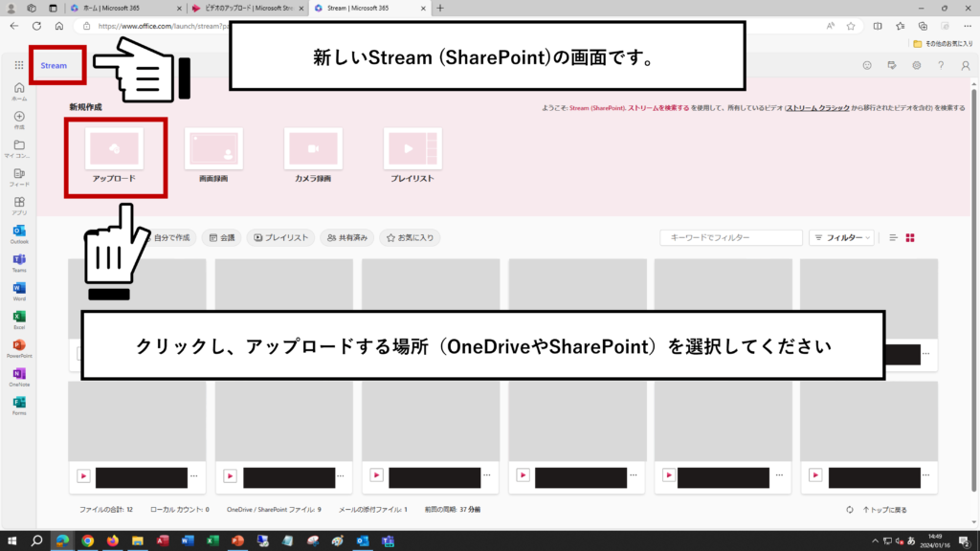The width and height of the screenshot is (980, 551).
Task: Switch to the ビデオのアップロード browser tab
Action: pos(248,8)
